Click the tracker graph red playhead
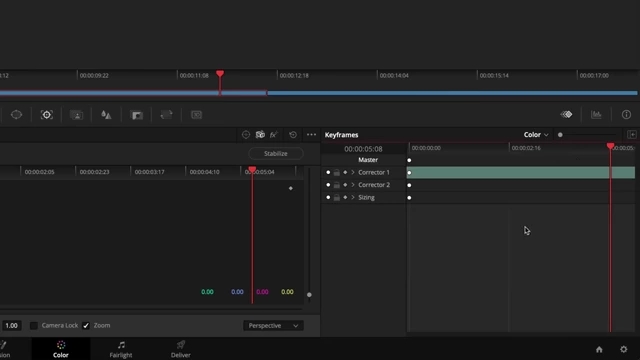Image resolution: width=640 pixels, height=360 pixels. pos(252,170)
